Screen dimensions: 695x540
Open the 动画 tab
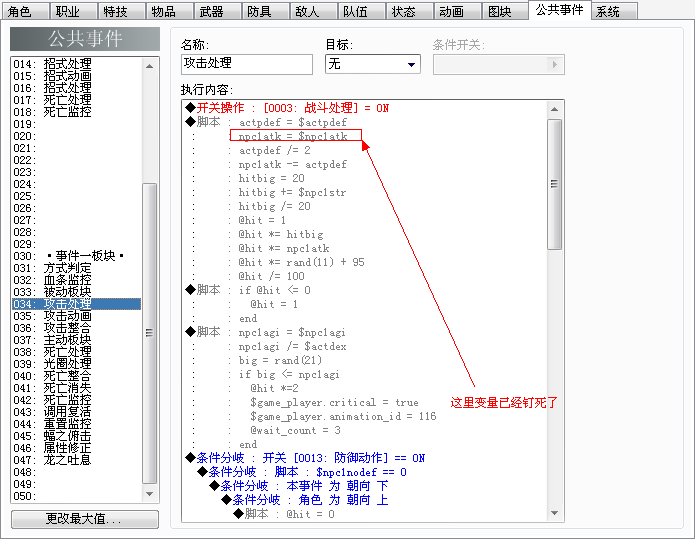pos(457,11)
